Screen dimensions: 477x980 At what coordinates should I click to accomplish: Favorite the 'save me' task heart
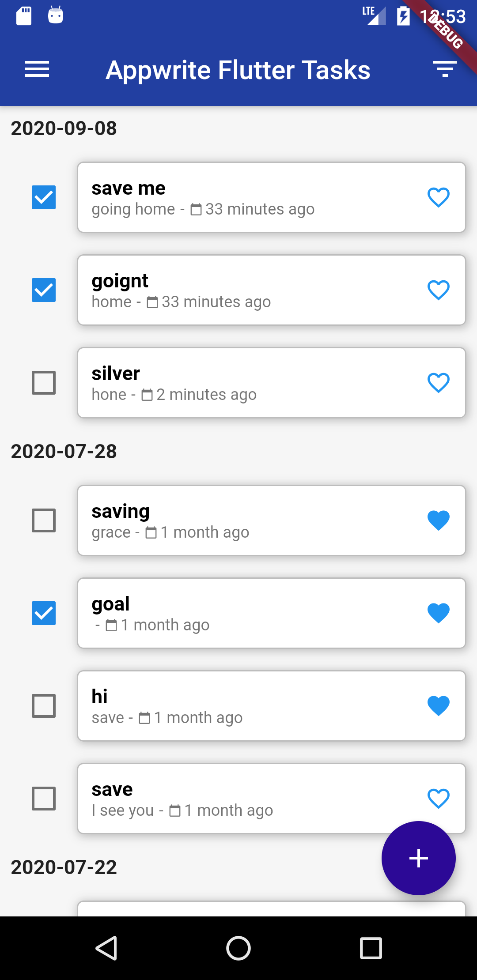439,197
